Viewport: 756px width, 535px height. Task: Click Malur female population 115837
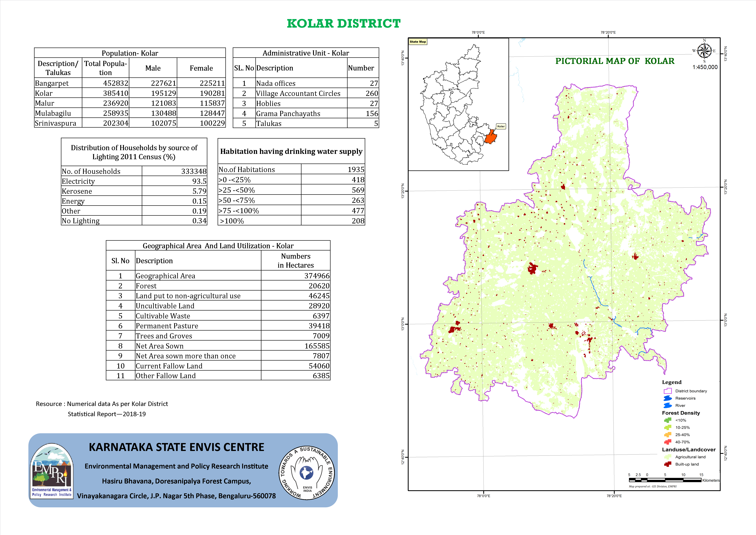[x=212, y=103]
